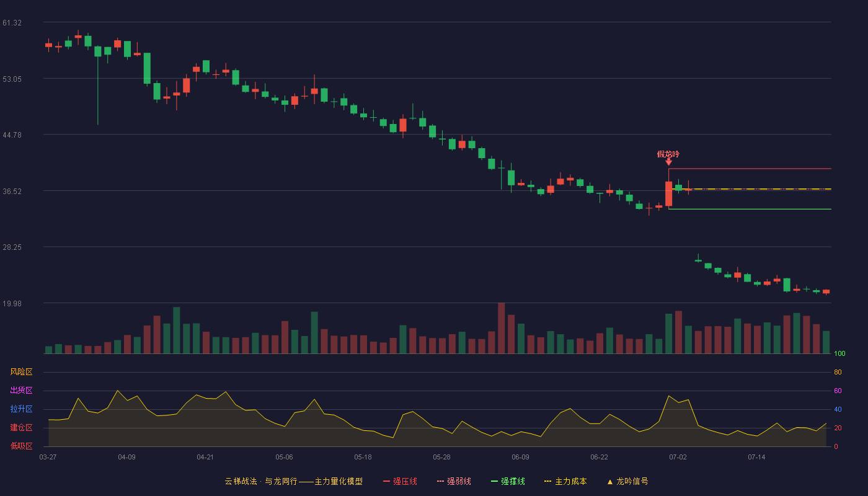Select the 07-02 date axis label

pos(678,457)
